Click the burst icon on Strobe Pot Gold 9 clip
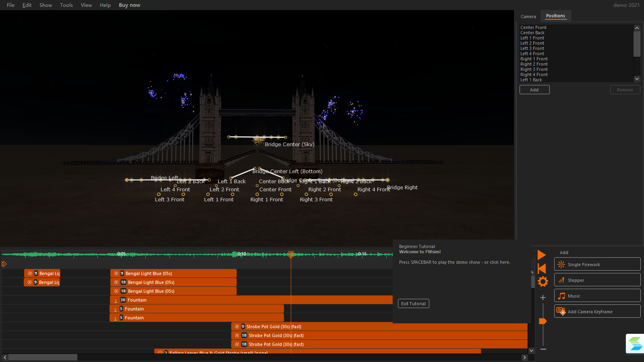The width and height of the screenshot is (644, 362). click(237, 327)
